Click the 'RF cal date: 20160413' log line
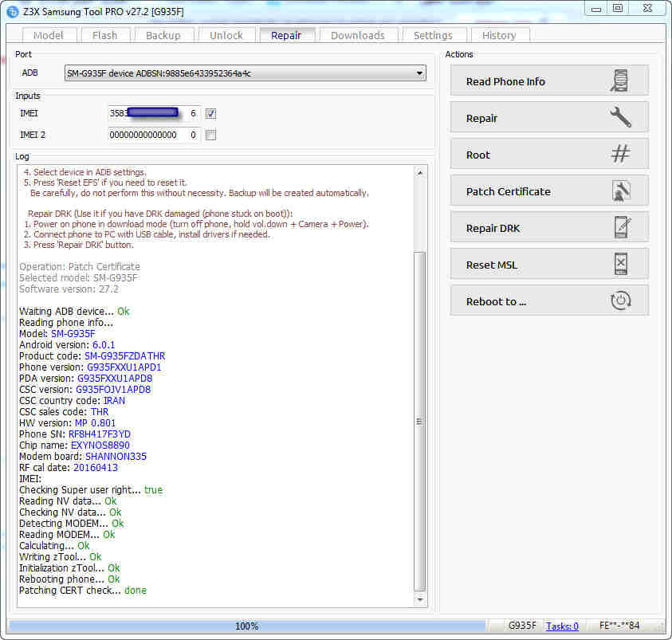The width and height of the screenshot is (672, 640). click(x=69, y=467)
